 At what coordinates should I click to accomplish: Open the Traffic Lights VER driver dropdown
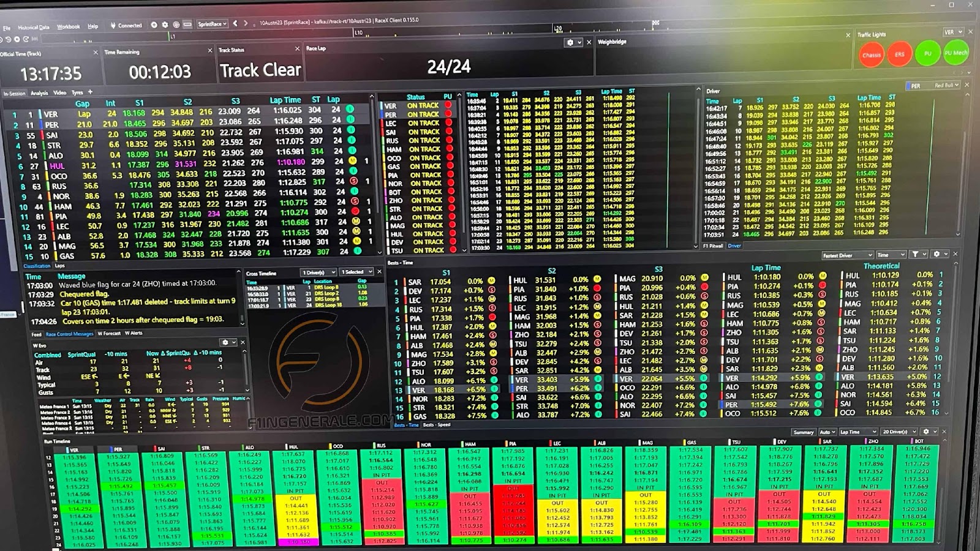point(952,32)
